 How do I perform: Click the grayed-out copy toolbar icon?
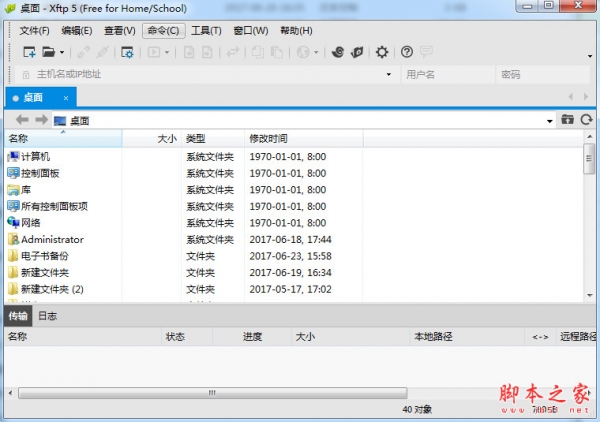point(258,52)
